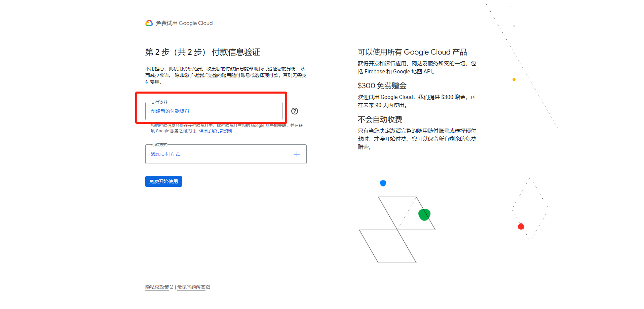
Task: Click the 免费试用 Google Cloud header text
Action: tap(184, 23)
